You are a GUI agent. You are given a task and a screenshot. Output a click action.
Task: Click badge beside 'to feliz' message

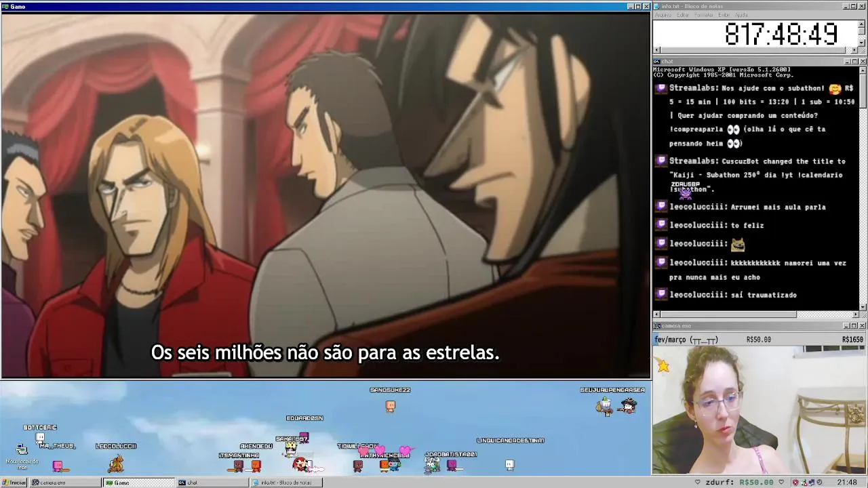(661, 224)
